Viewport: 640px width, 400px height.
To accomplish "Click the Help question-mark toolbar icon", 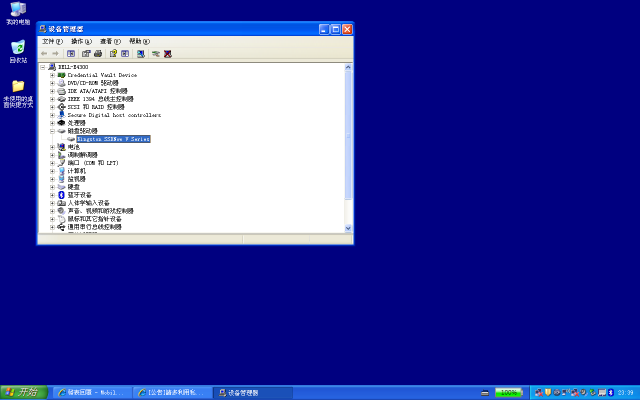I will (113, 53).
